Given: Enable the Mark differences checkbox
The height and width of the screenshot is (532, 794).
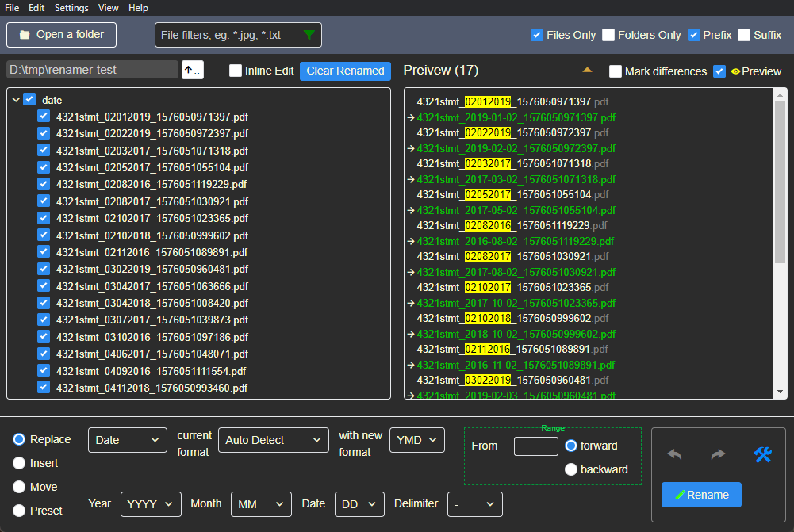Looking at the screenshot, I should tap(616, 71).
